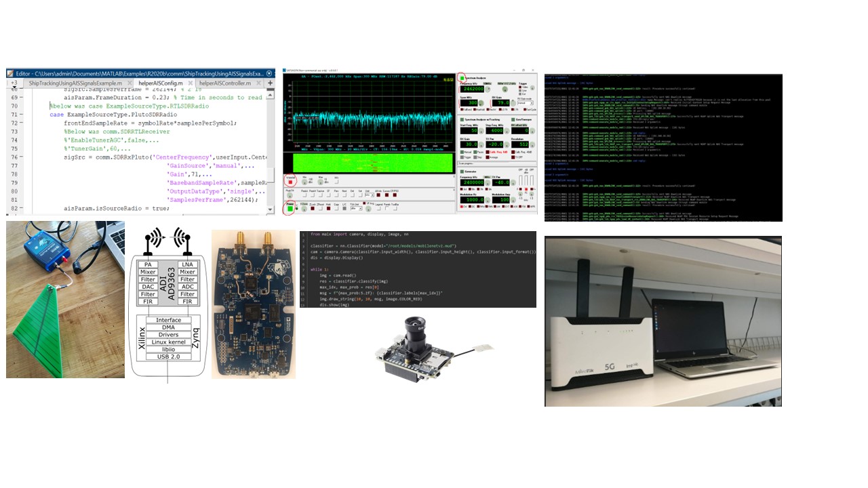The image size is (868, 488).
Task: Click the knob beside the Stop Freq field
Action: click(x=507, y=131)
